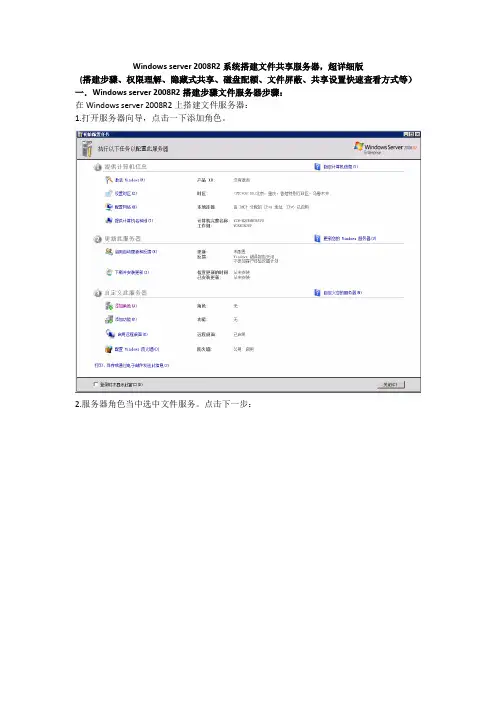The width and height of the screenshot is (496, 702).
Task: Click the 配置 Windows 防火墙 icon
Action: click(109, 349)
